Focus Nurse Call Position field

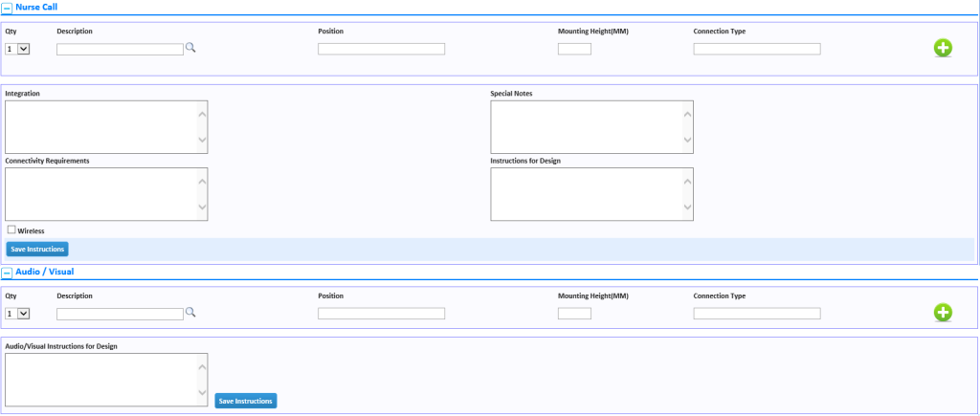tap(381, 49)
